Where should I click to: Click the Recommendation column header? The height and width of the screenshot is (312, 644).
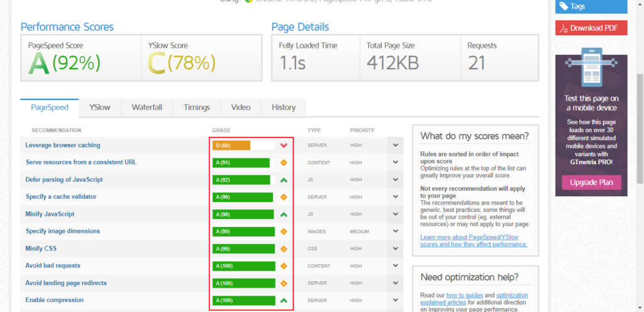point(56,131)
